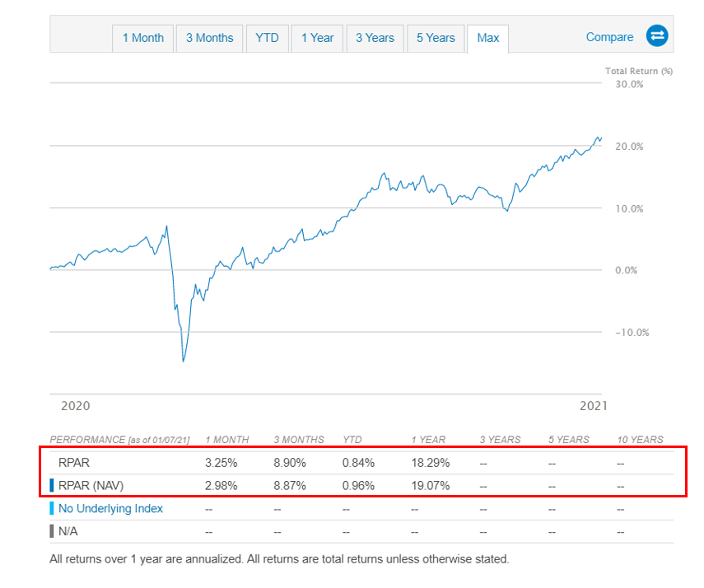Click the gray marker beside N/A
The image size is (704, 588).
(x=52, y=531)
